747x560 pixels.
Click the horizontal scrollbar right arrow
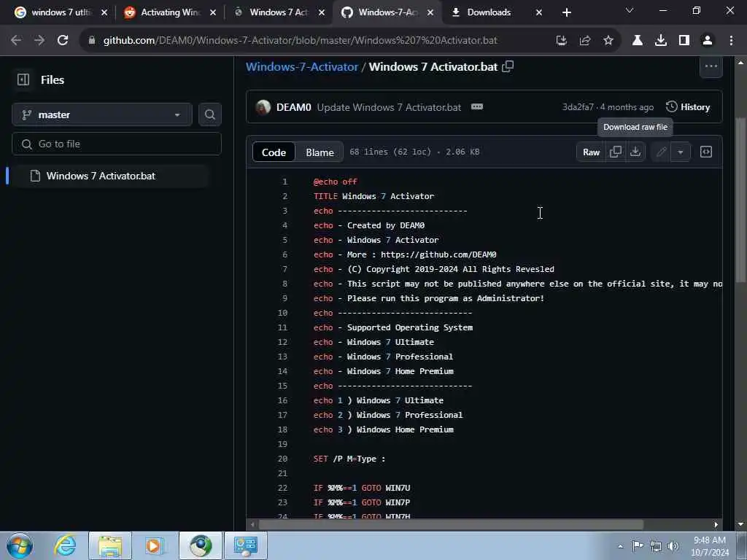[716, 524]
